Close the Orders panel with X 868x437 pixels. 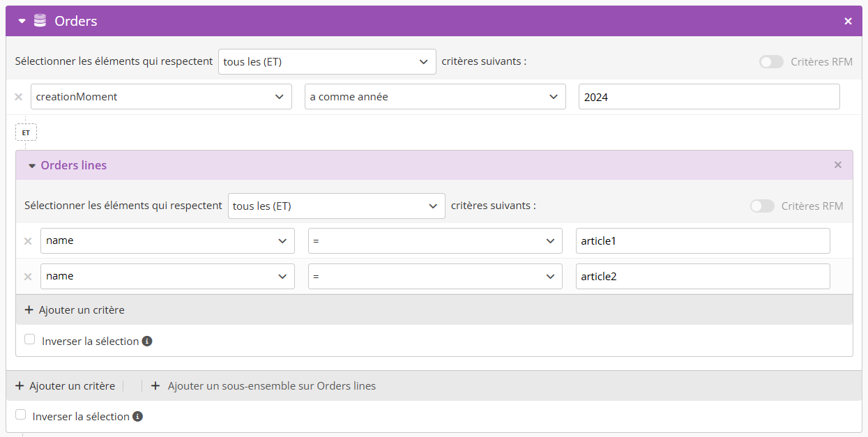(x=848, y=22)
